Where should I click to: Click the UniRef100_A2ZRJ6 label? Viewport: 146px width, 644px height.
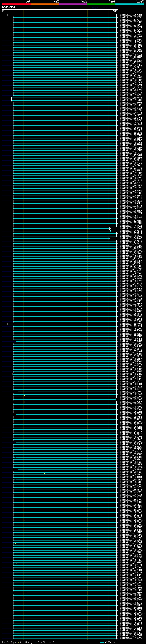[131, 87]
